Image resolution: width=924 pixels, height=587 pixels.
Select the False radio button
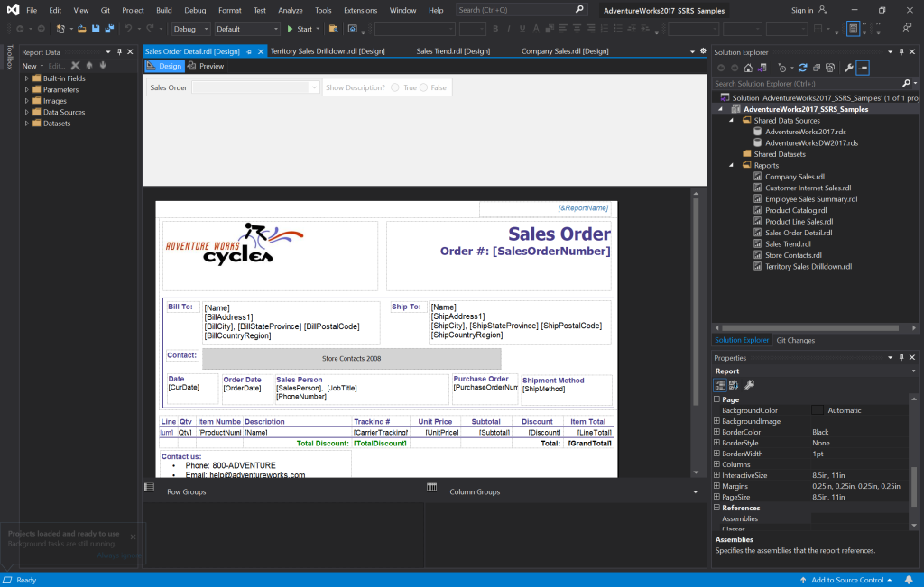[423, 87]
